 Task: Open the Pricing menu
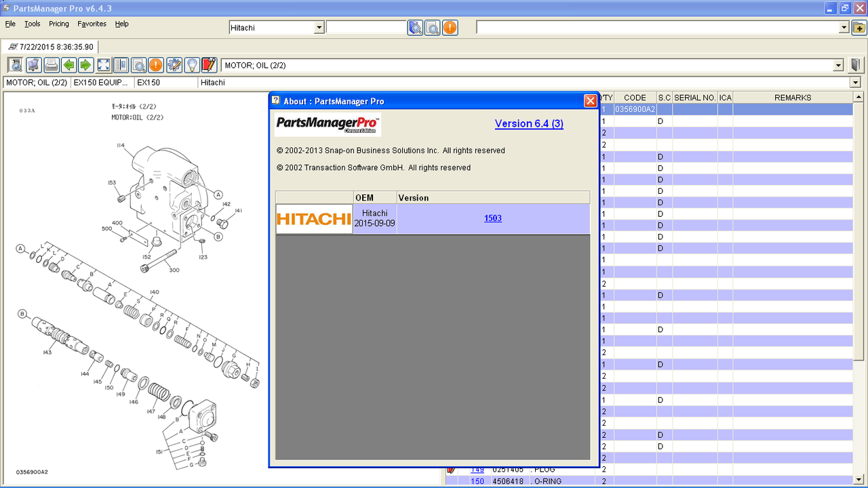pyautogui.click(x=59, y=24)
